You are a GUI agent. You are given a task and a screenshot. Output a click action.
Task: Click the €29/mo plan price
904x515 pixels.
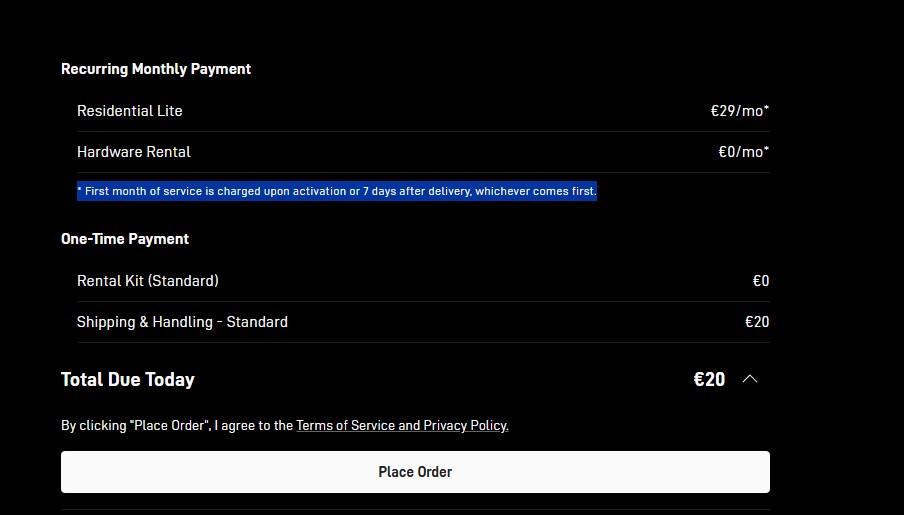tap(736, 111)
